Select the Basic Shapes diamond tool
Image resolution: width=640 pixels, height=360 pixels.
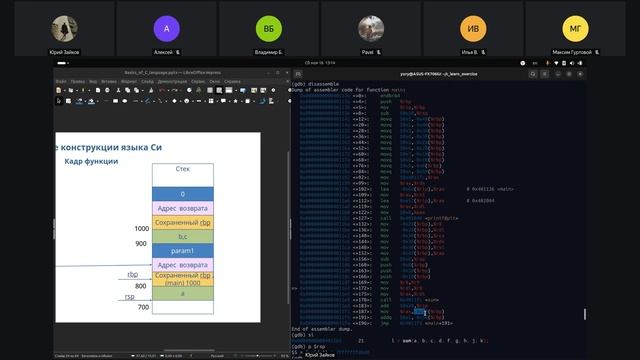click(174, 101)
